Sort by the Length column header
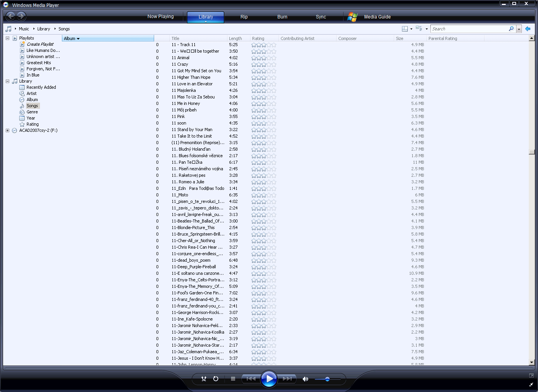Image resolution: width=538 pixels, height=392 pixels. pos(239,38)
